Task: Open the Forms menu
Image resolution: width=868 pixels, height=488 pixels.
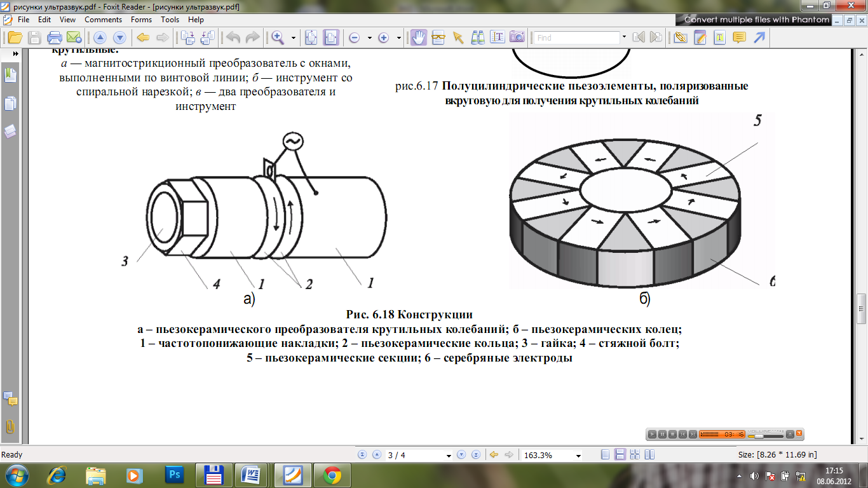Action: (x=141, y=20)
